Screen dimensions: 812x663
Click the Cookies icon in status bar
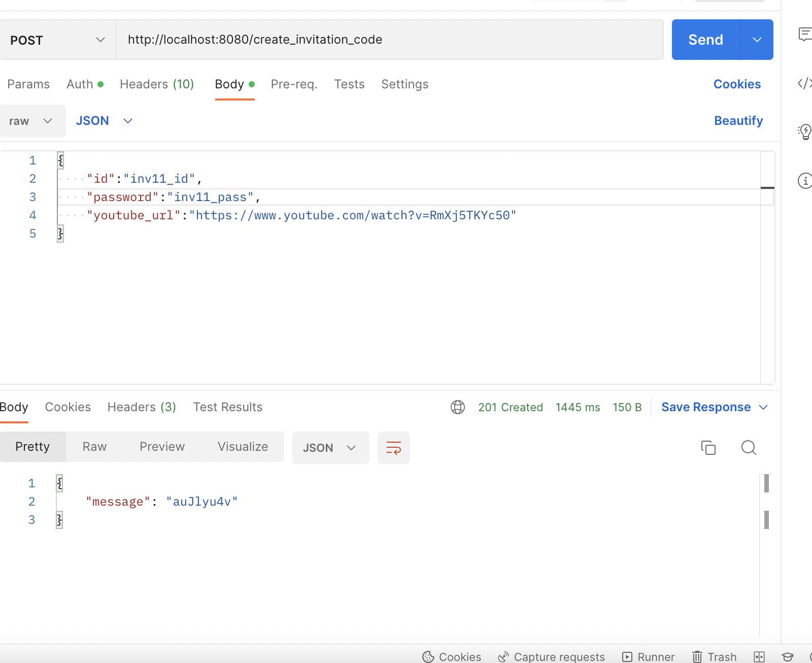(429, 656)
